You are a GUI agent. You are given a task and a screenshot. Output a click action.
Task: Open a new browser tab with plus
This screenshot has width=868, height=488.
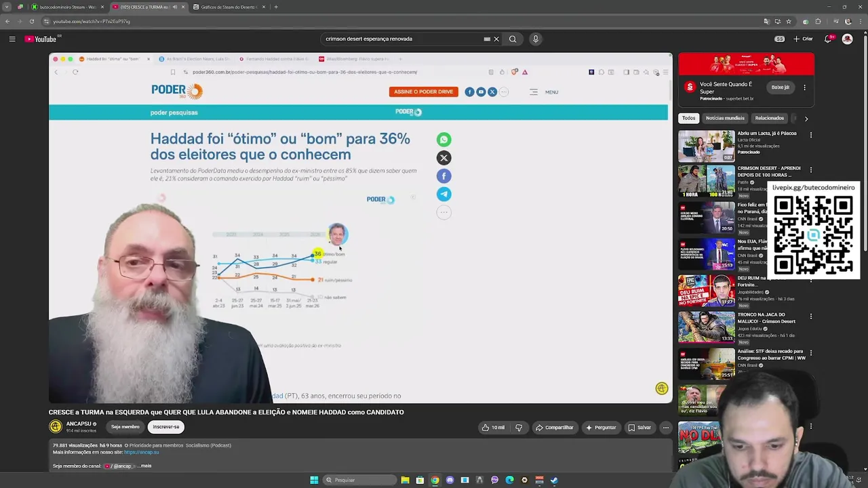click(276, 7)
